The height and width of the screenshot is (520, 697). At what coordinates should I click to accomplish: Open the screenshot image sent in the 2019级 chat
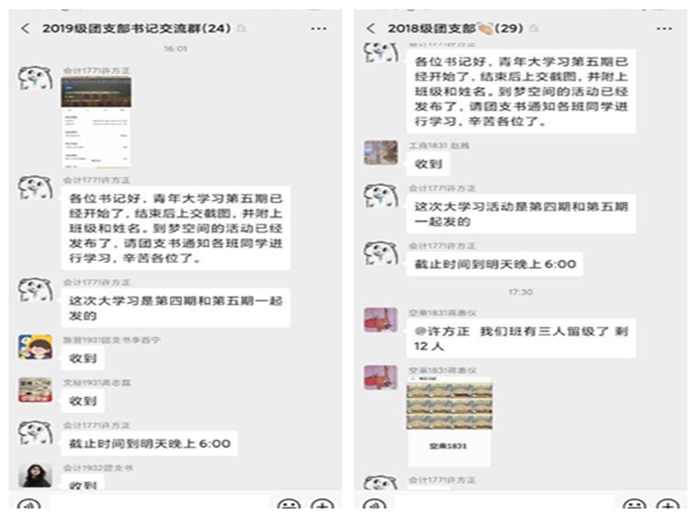click(x=96, y=122)
